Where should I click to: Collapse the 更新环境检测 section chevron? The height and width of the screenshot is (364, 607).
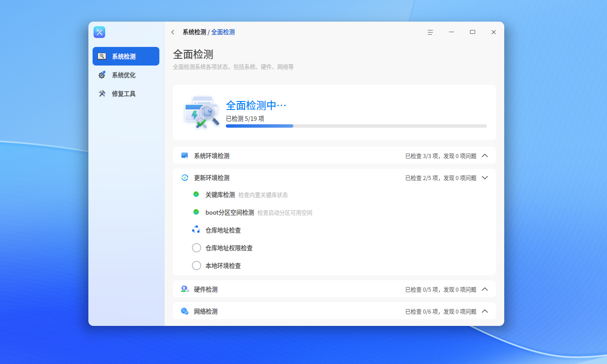[x=485, y=178]
